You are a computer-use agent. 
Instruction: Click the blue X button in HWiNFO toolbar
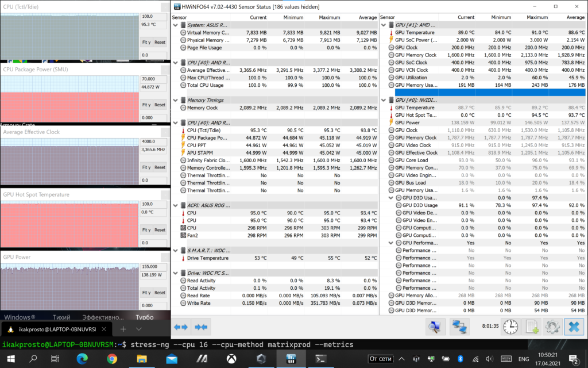pos(574,327)
